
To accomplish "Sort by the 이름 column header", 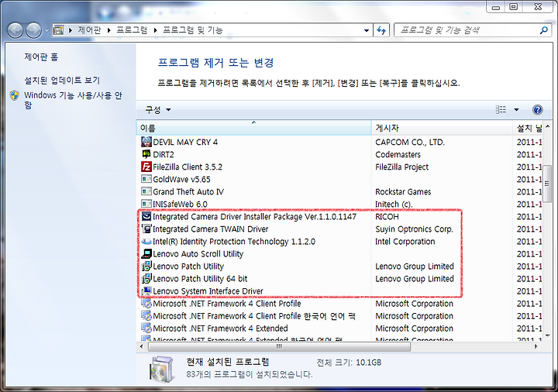I will 253,128.
